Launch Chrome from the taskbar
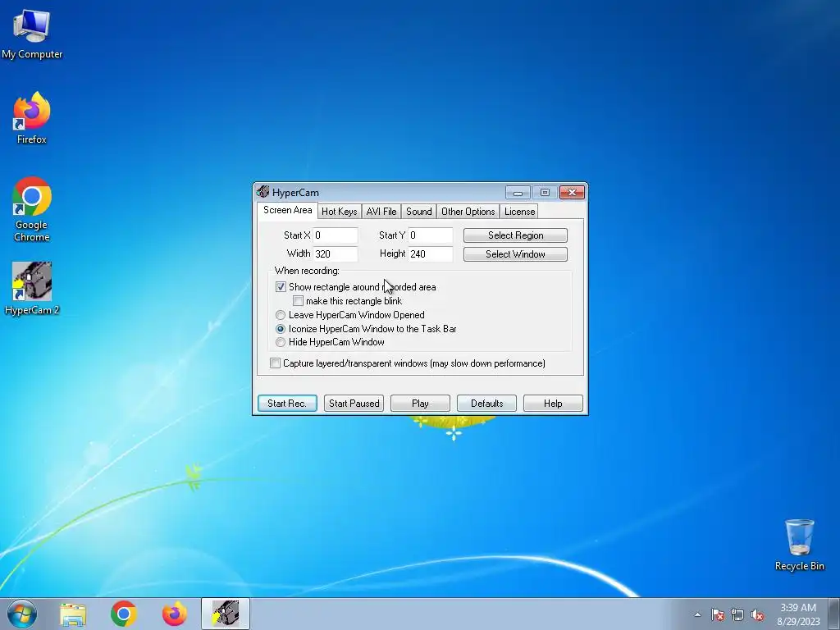 pos(124,614)
